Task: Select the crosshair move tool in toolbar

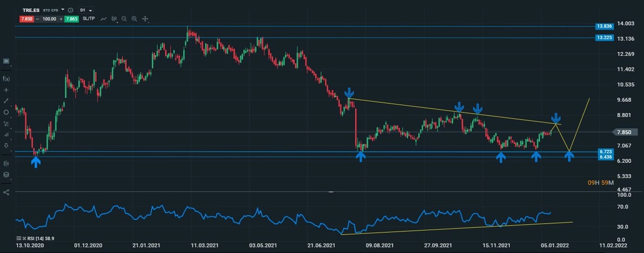Action: click(x=145, y=19)
